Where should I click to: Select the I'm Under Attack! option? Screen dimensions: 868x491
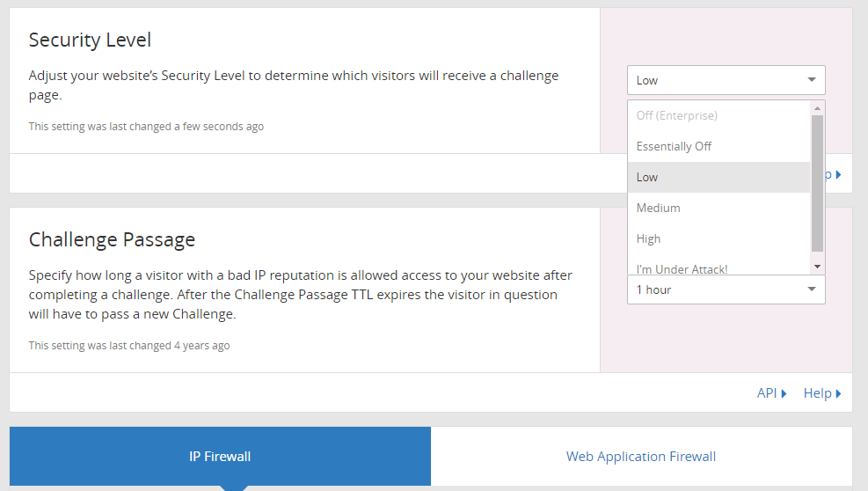pos(682,267)
